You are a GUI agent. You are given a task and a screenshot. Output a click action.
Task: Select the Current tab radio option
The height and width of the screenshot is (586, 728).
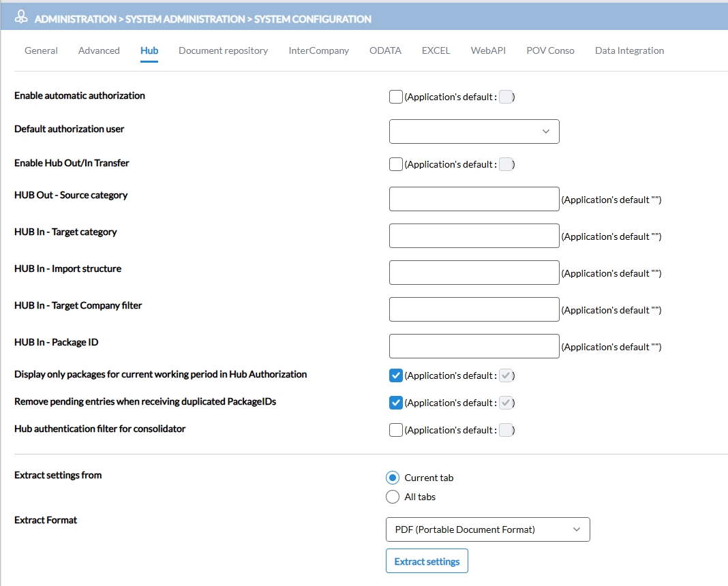pyautogui.click(x=393, y=478)
